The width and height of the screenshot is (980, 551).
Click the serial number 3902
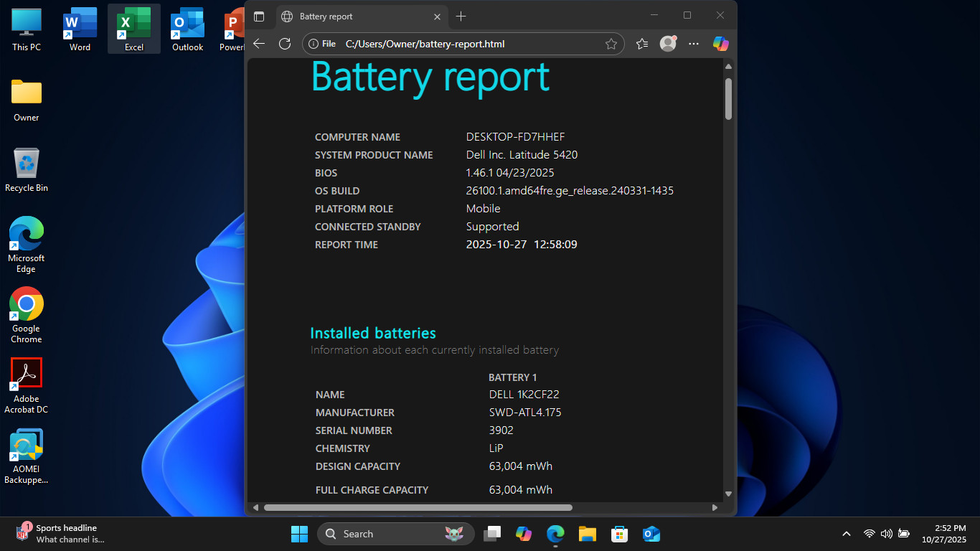tap(501, 430)
